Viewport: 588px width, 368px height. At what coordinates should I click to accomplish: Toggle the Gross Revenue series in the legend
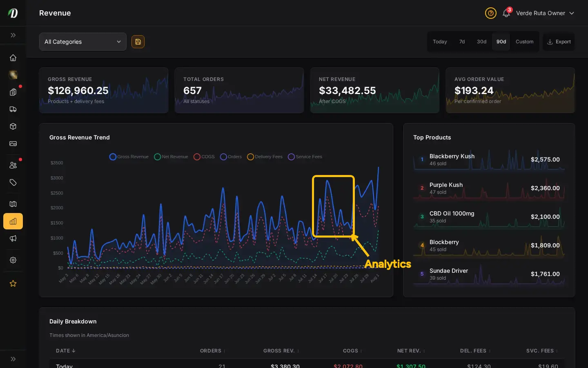(129, 157)
